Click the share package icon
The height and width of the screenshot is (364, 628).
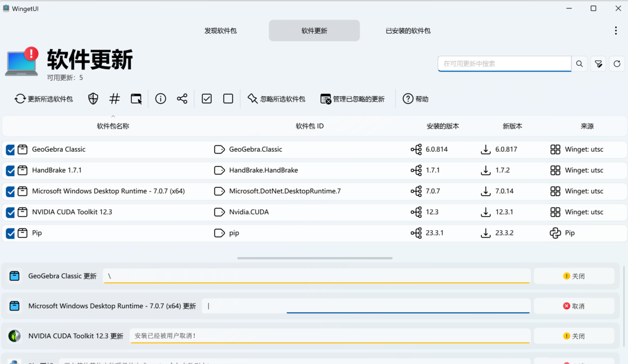pos(182,98)
